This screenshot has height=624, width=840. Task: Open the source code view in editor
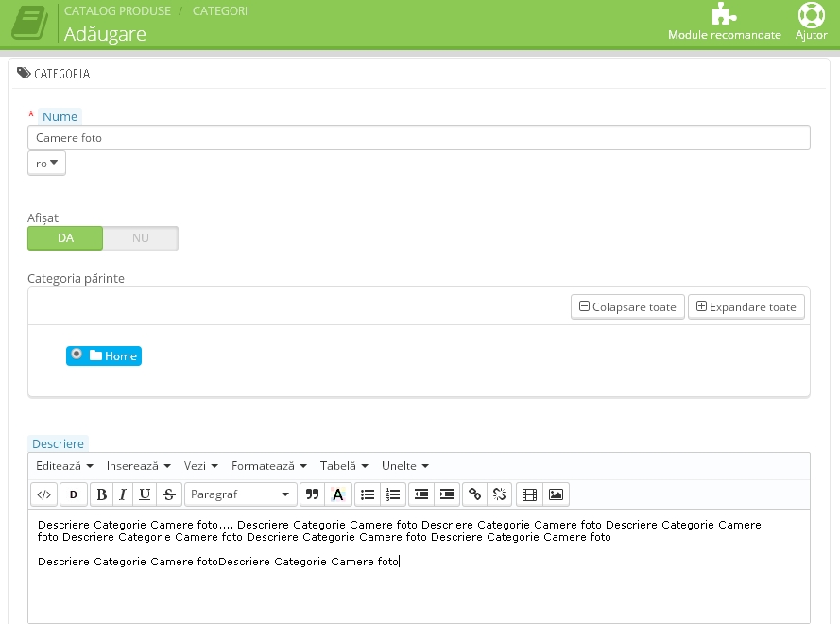point(43,494)
